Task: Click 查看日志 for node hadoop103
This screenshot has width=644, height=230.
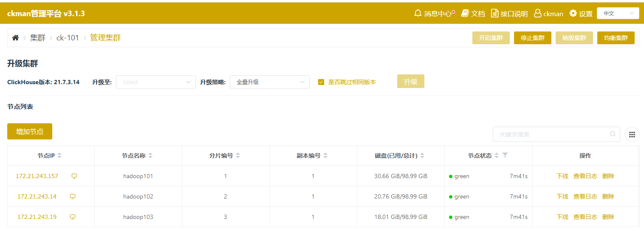Action: (x=585, y=217)
